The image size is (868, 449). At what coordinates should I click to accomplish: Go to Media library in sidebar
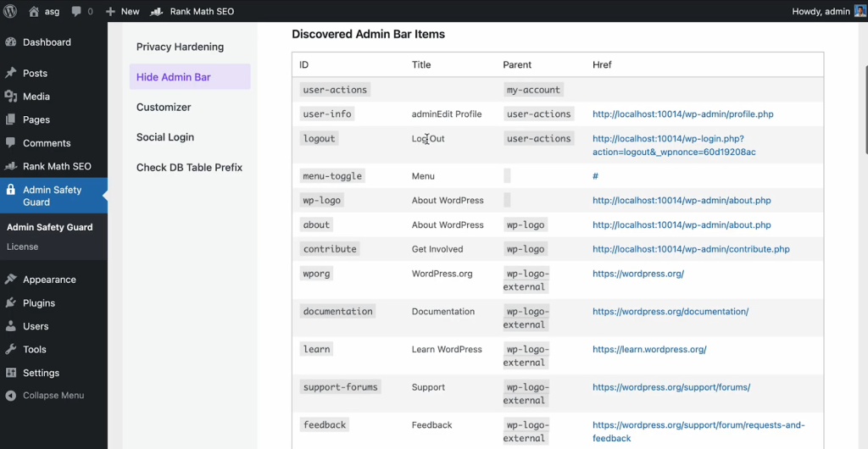pos(36,97)
